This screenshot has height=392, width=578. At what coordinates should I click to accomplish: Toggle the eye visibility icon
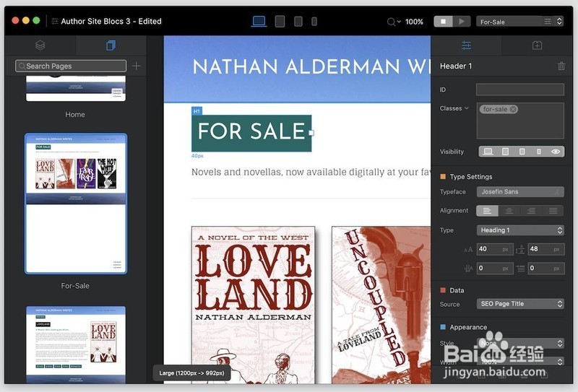tap(556, 152)
